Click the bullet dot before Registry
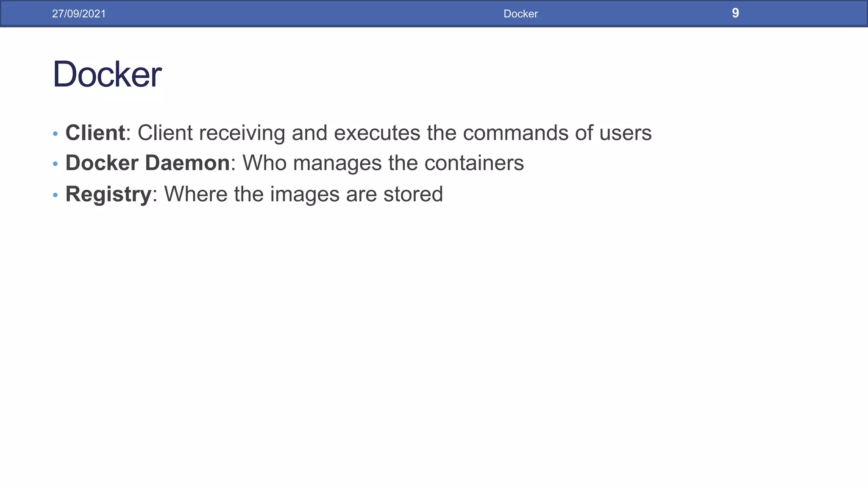The width and height of the screenshot is (868, 488). [55, 195]
